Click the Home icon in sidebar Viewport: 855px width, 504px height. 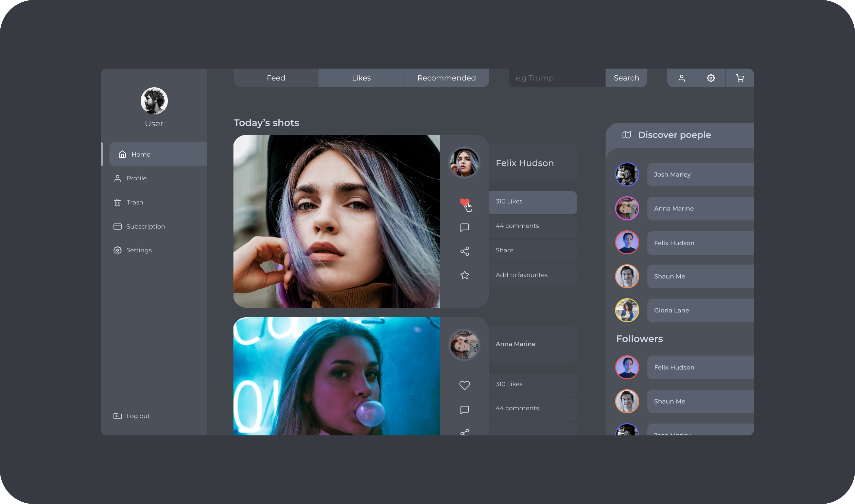point(122,154)
